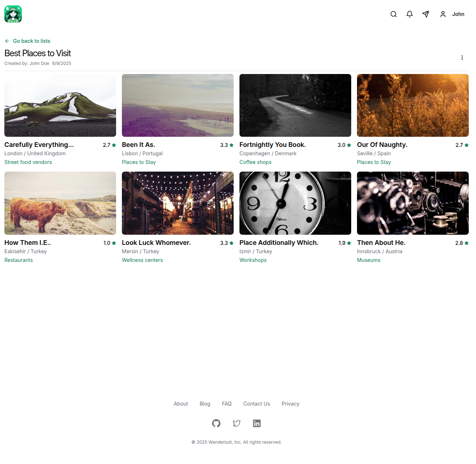Viewport: 476px width, 464px height.
Task: Click Places to Stay under Lisbon
Action: click(139, 162)
